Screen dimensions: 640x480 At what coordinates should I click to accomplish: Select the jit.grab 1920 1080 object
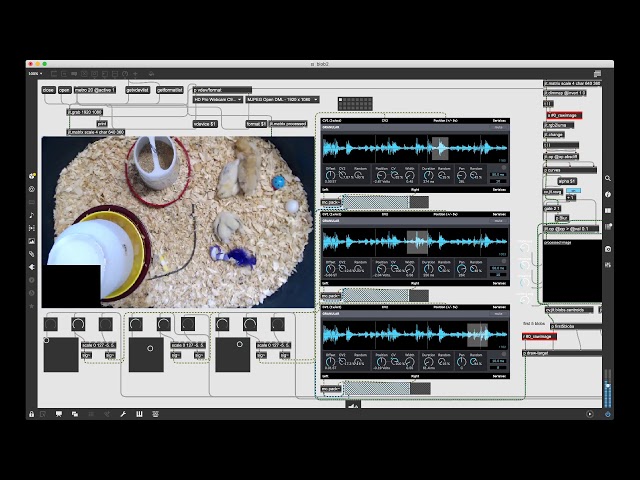point(85,112)
